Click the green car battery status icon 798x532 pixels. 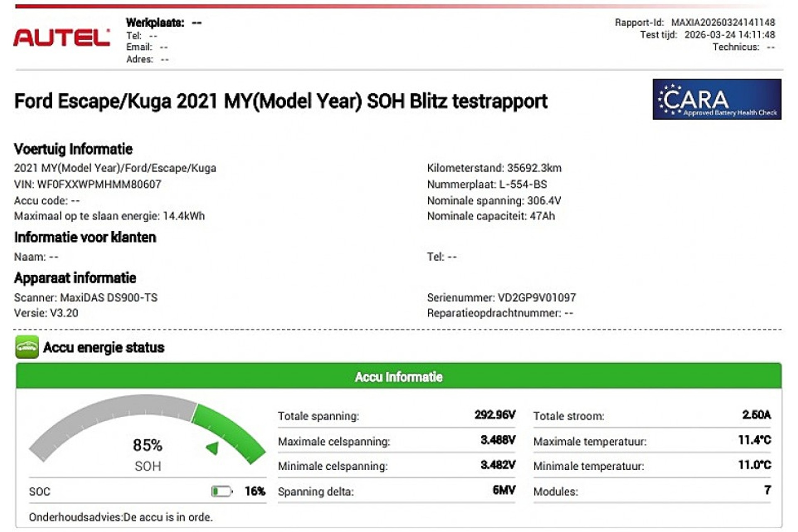click(27, 347)
